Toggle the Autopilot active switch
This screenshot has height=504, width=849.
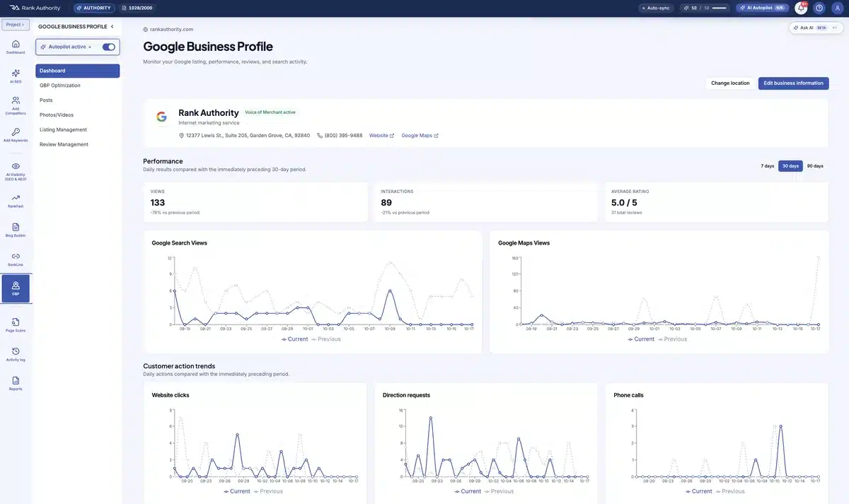pos(109,47)
